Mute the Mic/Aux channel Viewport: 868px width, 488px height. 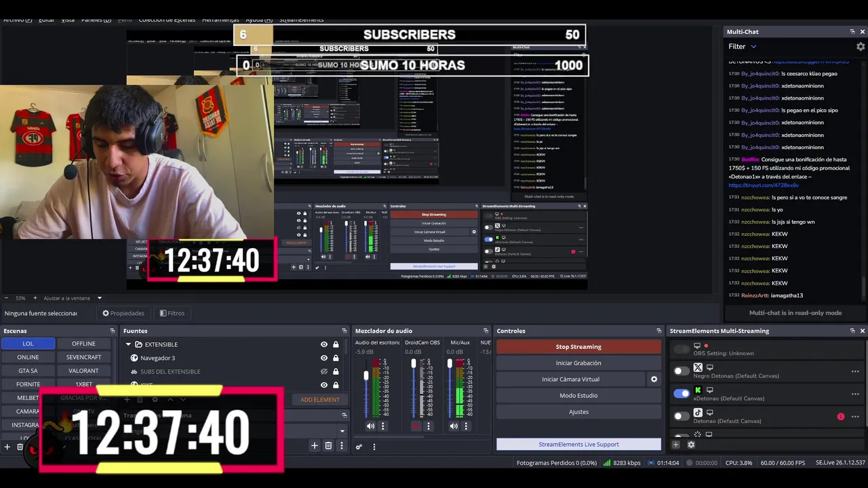click(x=454, y=426)
